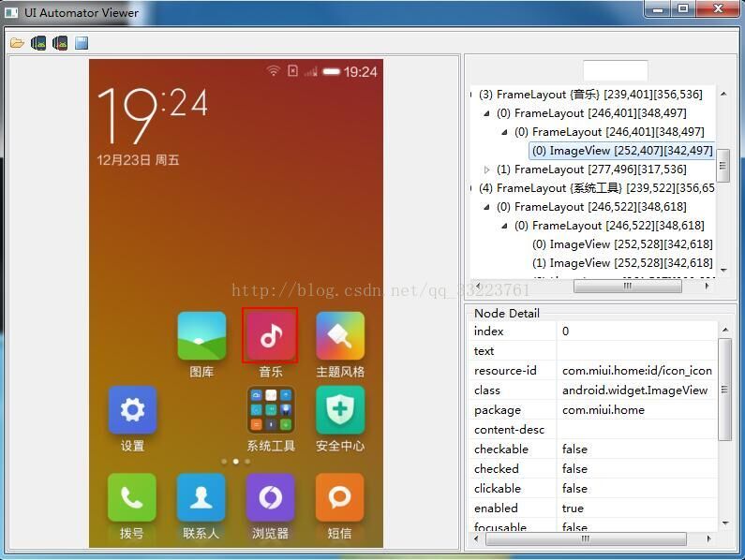Screen dimensions: 745x560
Task: Click the Wi-Fi status icon on phone
Action: click(x=274, y=71)
